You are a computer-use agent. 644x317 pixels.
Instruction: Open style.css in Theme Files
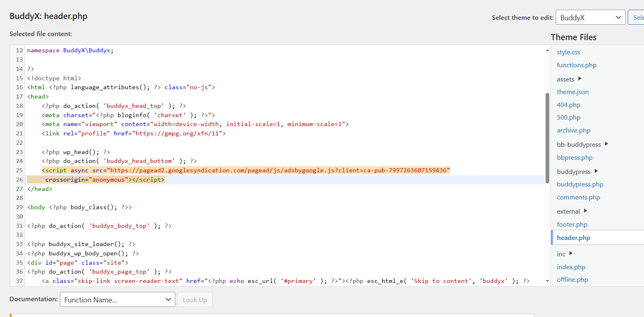(x=568, y=52)
